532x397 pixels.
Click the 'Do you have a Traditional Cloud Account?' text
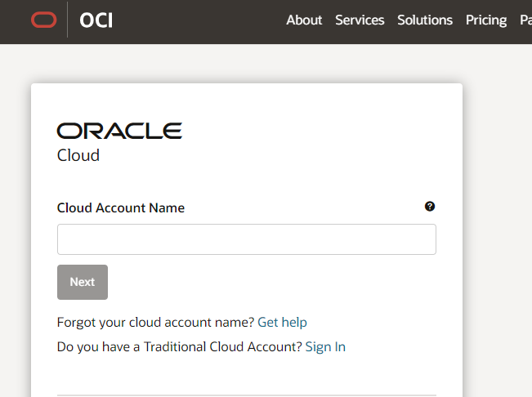[x=179, y=346]
